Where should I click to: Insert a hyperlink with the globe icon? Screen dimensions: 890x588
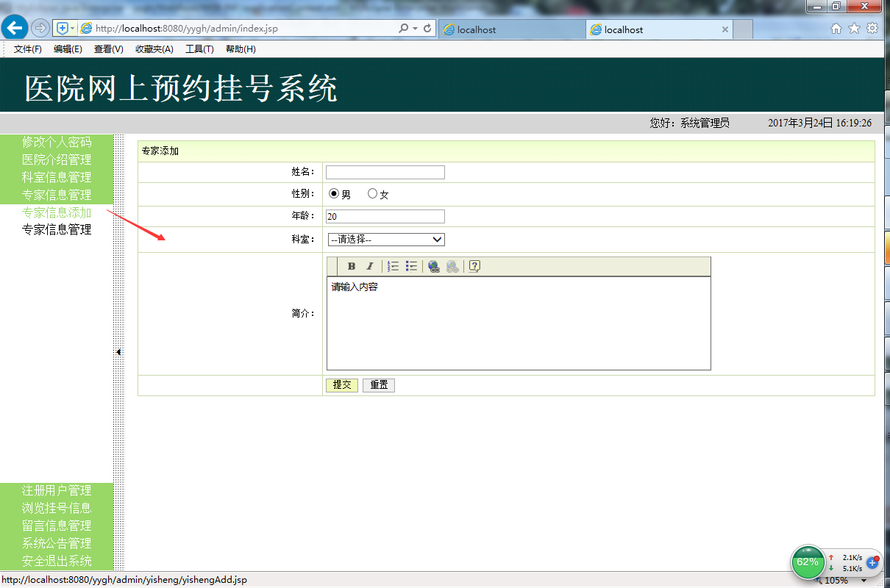pos(434,266)
